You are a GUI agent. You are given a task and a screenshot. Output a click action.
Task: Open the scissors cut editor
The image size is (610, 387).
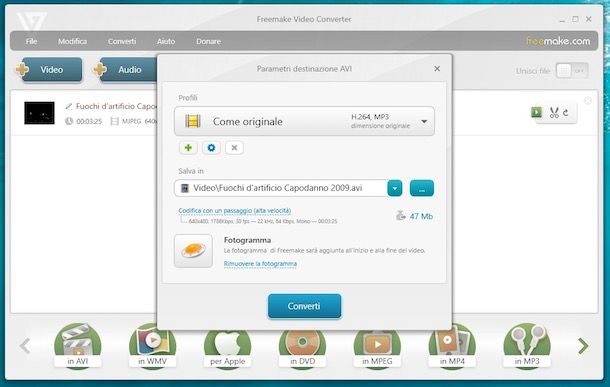coord(554,113)
